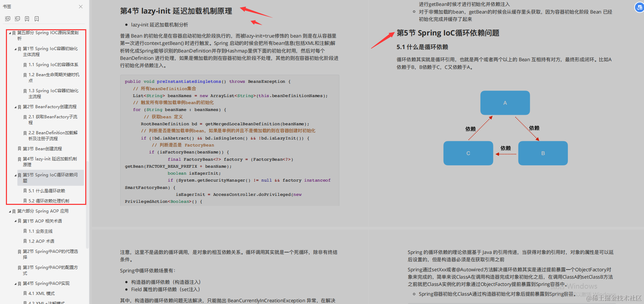The width and height of the screenshot is (644, 304).
Task: Collapse 第1节 AOP 相关术语 node
Action: click(15, 222)
